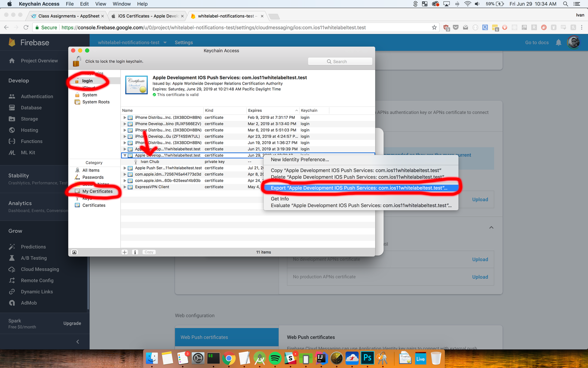Click the Chrome address bar URL

[214, 27]
